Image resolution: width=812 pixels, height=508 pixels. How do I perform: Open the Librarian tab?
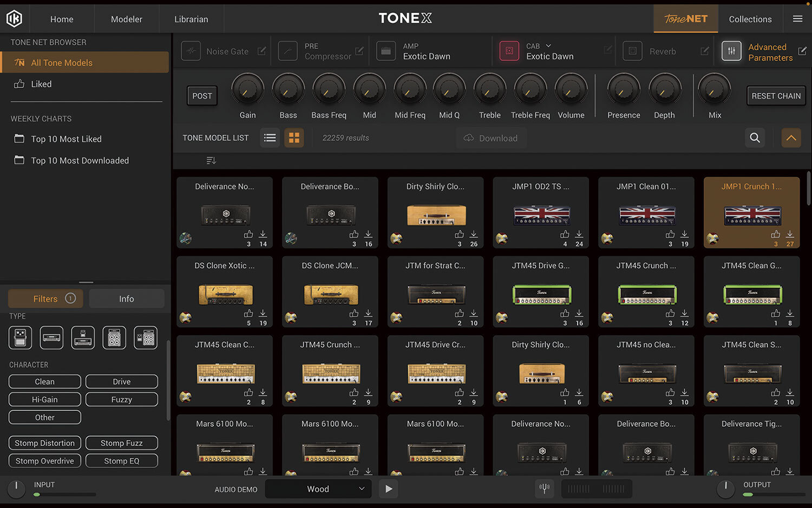pyautogui.click(x=191, y=19)
